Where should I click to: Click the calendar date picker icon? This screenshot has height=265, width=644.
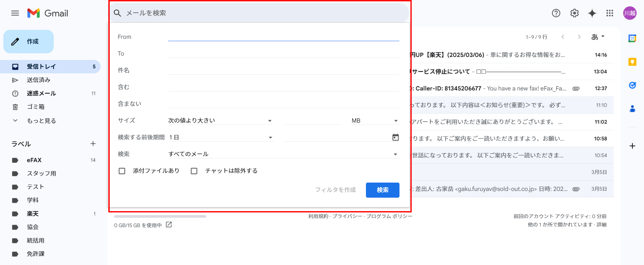tap(395, 137)
